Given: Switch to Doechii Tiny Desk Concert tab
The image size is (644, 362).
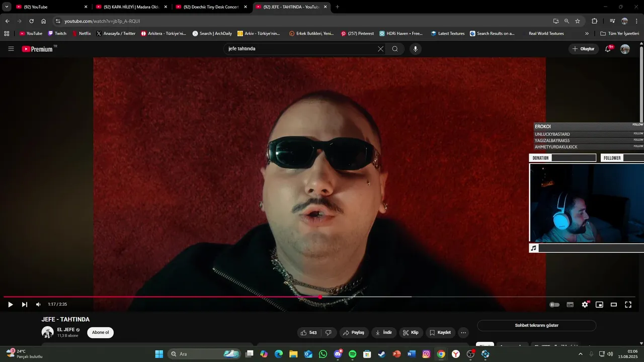Looking at the screenshot, I should [x=211, y=7].
